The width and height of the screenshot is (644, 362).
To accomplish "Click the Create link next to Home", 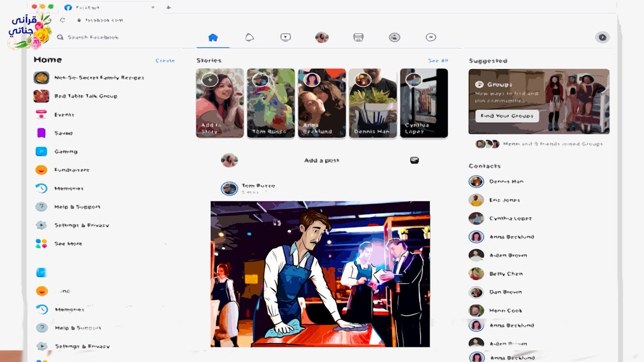I will coord(165,60).
